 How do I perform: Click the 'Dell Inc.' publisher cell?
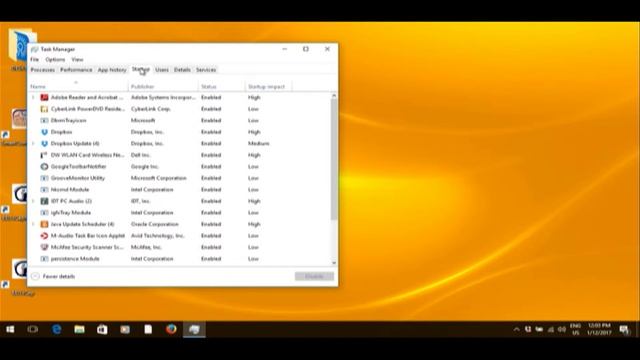(140, 155)
